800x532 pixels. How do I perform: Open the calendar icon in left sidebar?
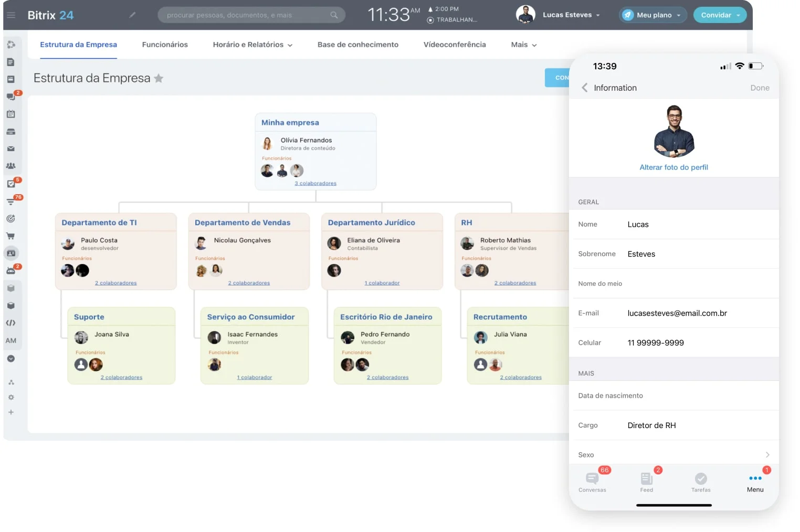(x=10, y=114)
